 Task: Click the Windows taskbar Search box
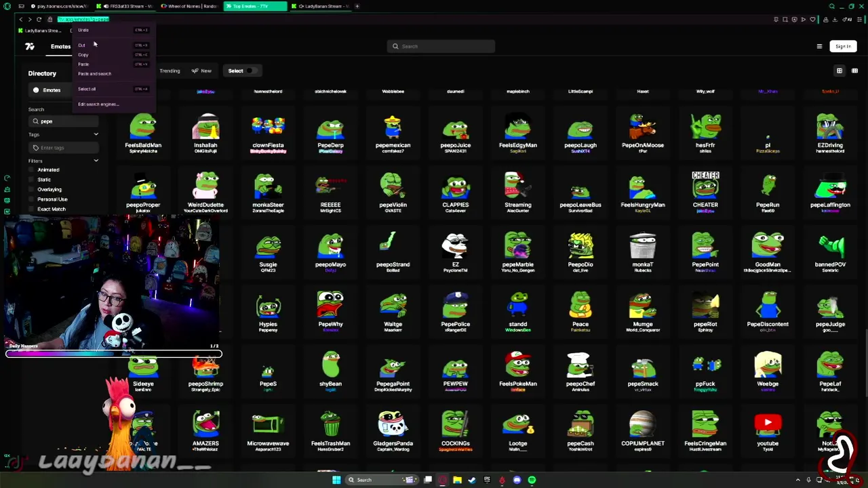tap(382, 480)
